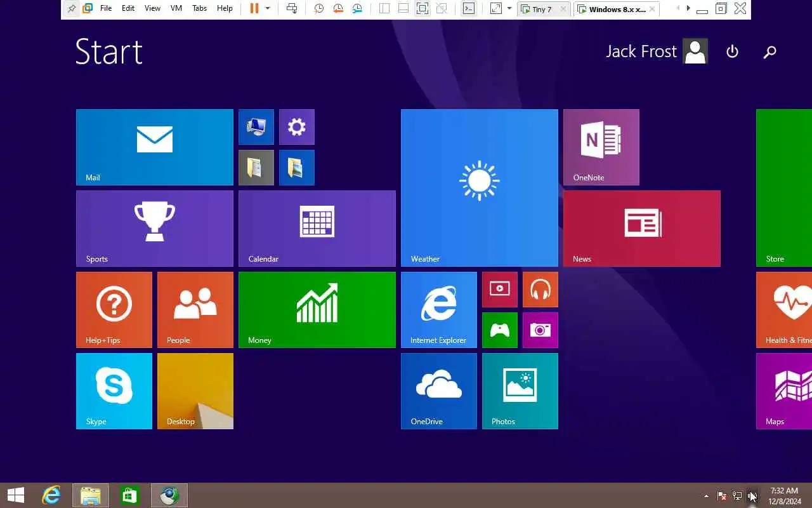Open the gray folder small tile

(256, 168)
